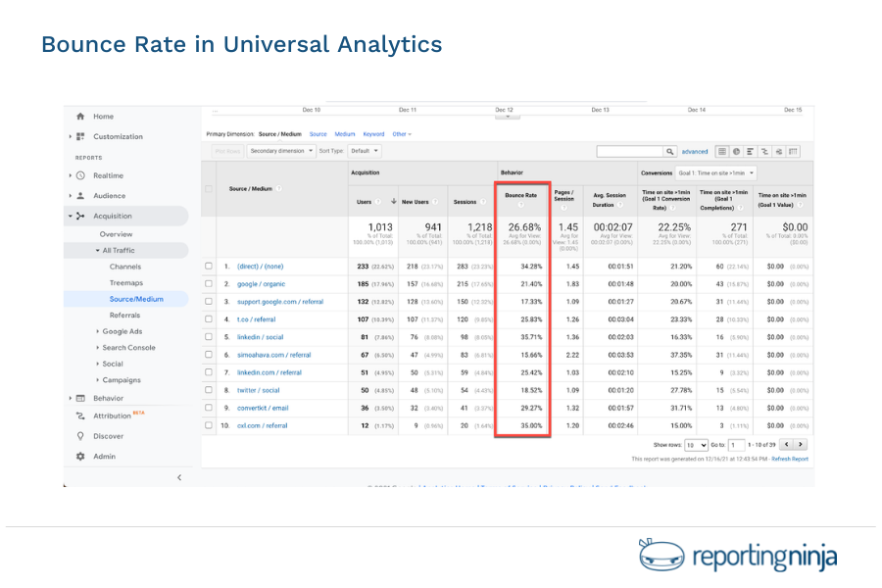The height and width of the screenshot is (588, 882).
Task: Select the Home icon in the sidebar
Action: (x=82, y=117)
